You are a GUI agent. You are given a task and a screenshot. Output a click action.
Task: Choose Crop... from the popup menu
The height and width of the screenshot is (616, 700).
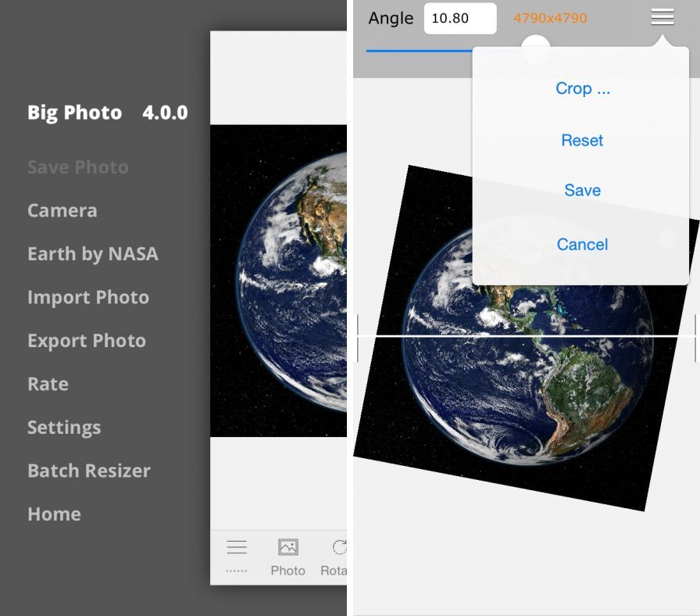click(x=582, y=88)
